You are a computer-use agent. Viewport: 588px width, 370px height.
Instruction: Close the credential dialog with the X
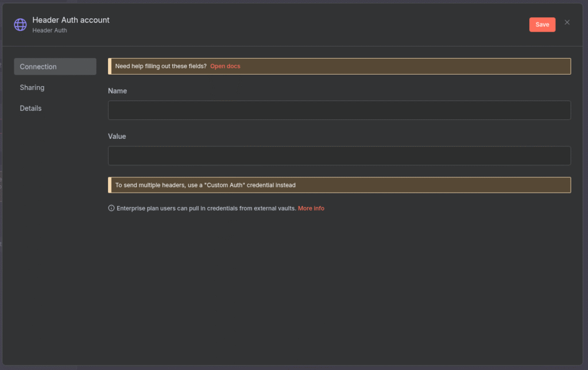point(567,22)
